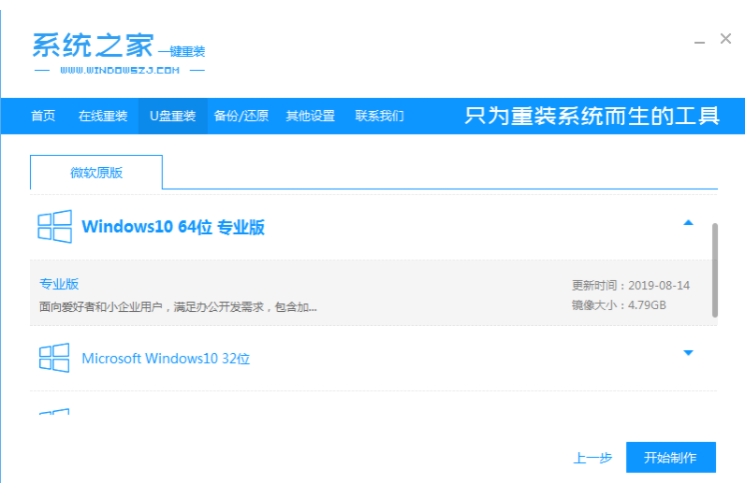The width and height of the screenshot is (750, 503).
Task: Click the WWW.WINDOWSZJ.COM website text
Action: 120,70
